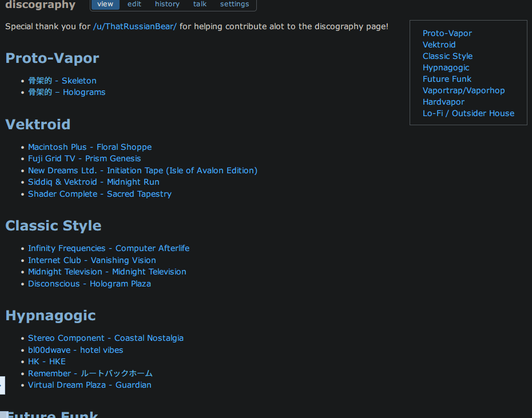Open Midnight Television - Midnight Television link
532x418 pixels.
click(x=107, y=272)
